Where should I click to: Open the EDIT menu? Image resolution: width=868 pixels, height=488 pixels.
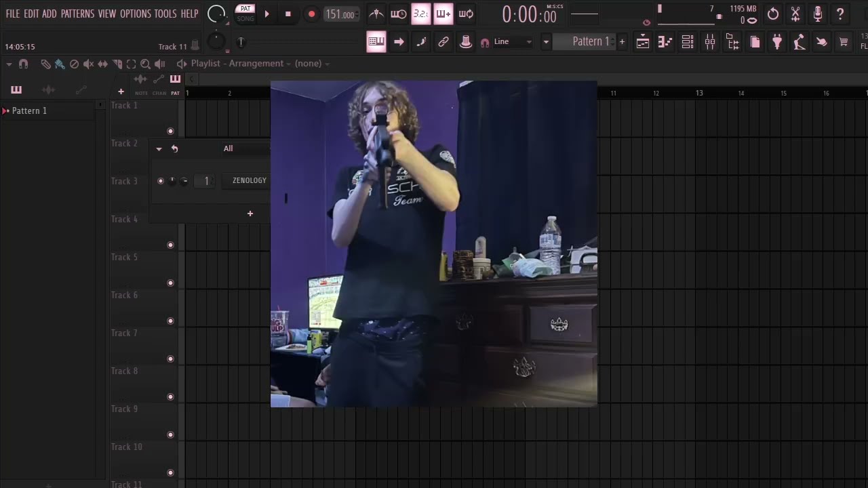(x=31, y=14)
